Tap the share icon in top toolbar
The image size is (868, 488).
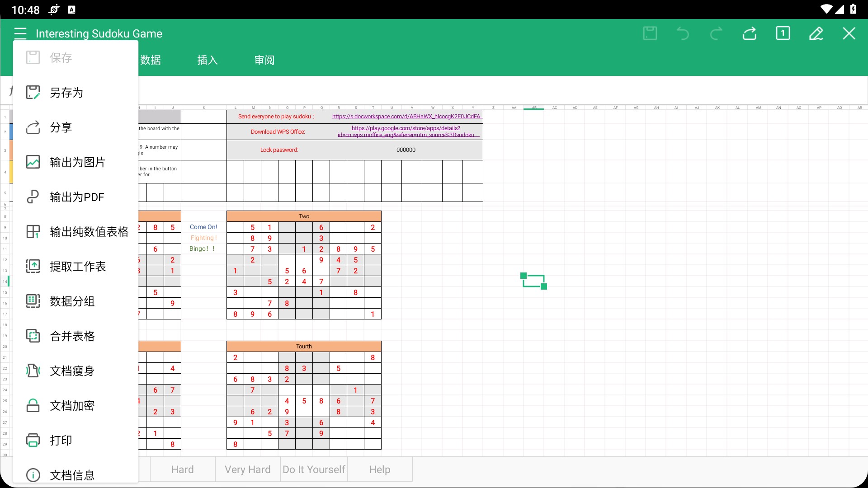pos(750,33)
